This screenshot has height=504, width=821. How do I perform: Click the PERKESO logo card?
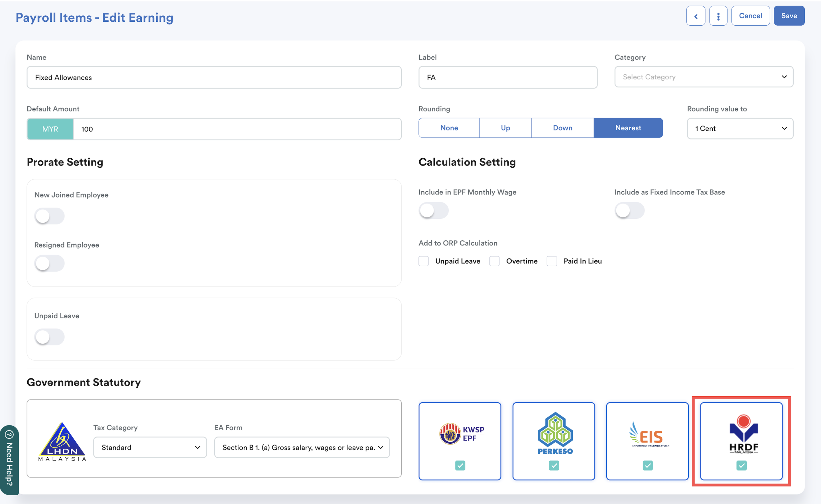555,433
